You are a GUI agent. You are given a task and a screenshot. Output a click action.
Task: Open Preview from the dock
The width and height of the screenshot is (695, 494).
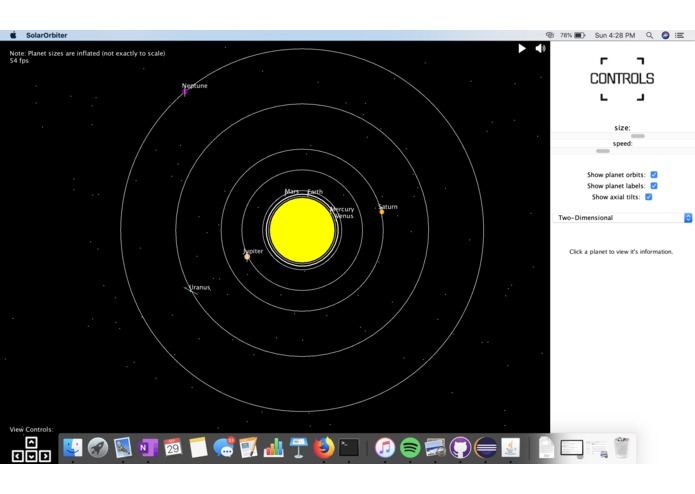coord(435,447)
